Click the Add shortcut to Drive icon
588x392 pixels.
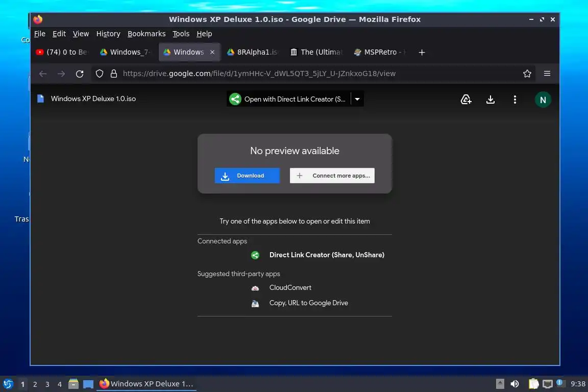tap(465, 100)
